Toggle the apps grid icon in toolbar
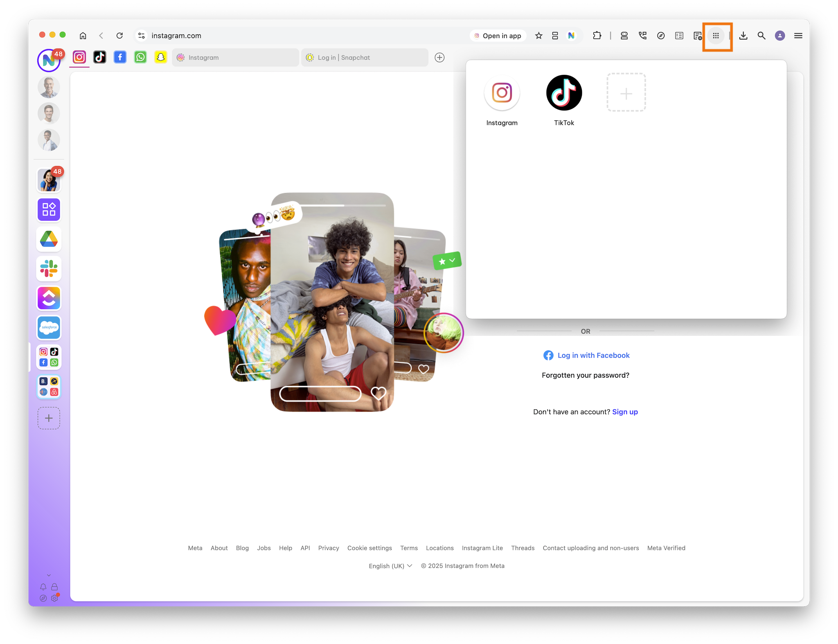838x644 pixels. (716, 36)
